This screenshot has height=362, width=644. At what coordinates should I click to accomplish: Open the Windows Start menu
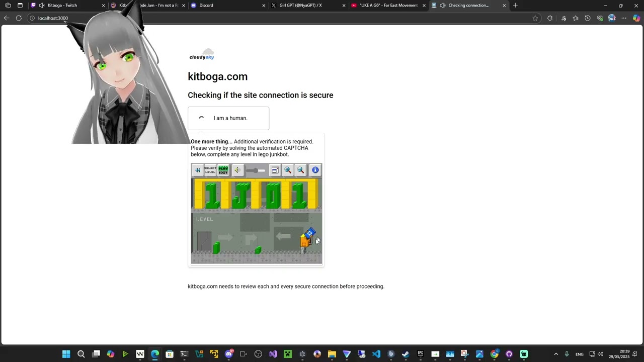(66, 354)
